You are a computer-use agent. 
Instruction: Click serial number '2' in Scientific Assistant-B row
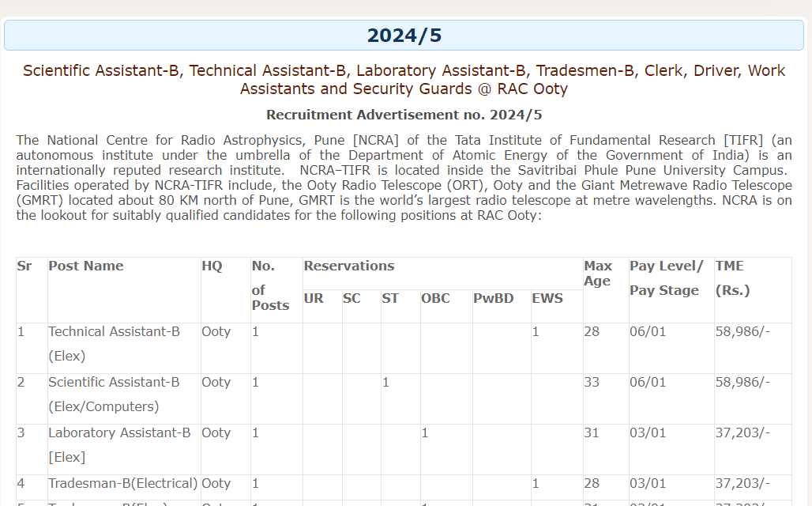[21, 382]
